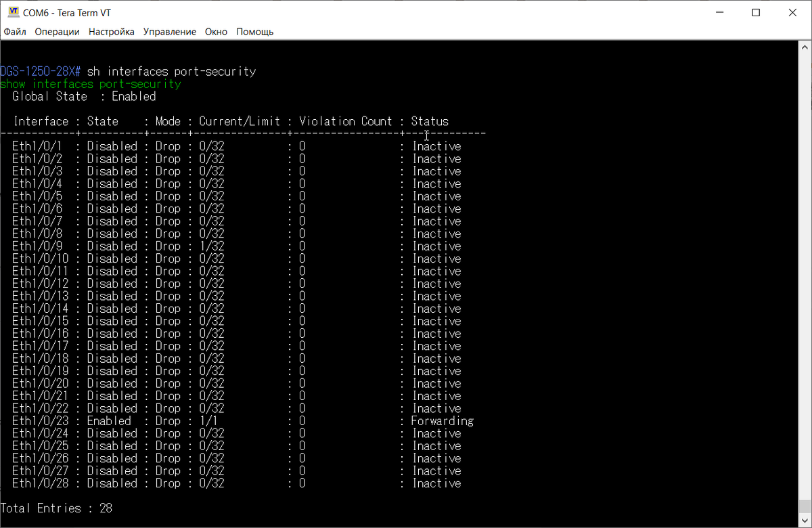Click interface name 'Eth1/0/28'
Screen dimensions: 812x528
point(41,483)
